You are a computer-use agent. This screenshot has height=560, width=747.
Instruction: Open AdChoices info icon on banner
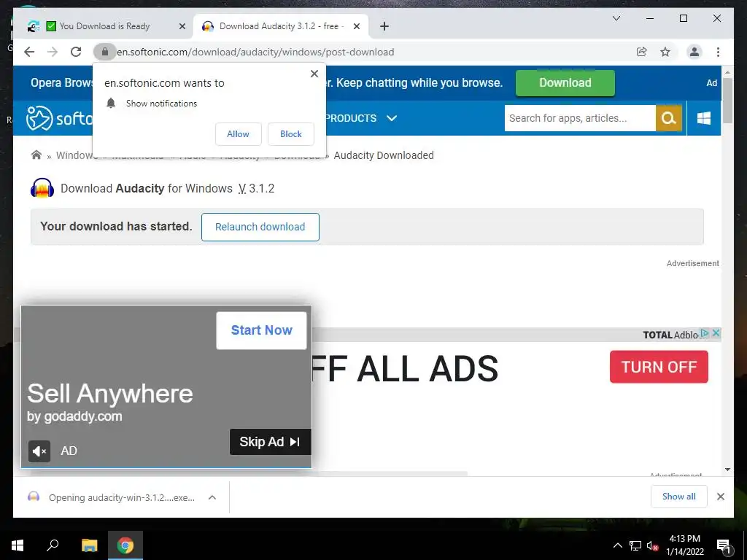click(x=705, y=333)
